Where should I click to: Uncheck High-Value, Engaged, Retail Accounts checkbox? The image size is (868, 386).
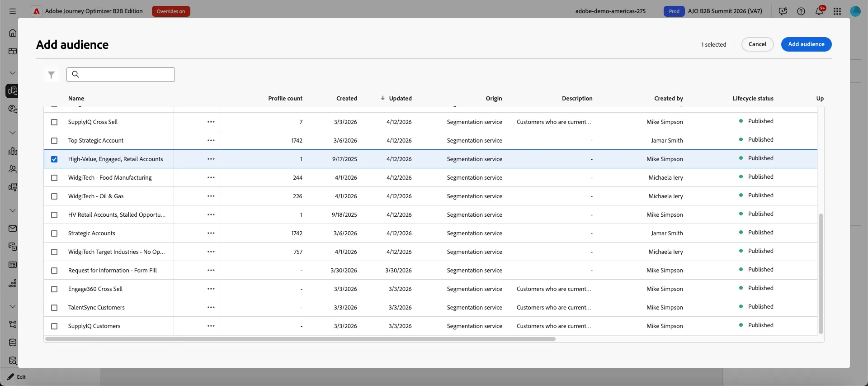pyautogui.click(x=54, y=159)
